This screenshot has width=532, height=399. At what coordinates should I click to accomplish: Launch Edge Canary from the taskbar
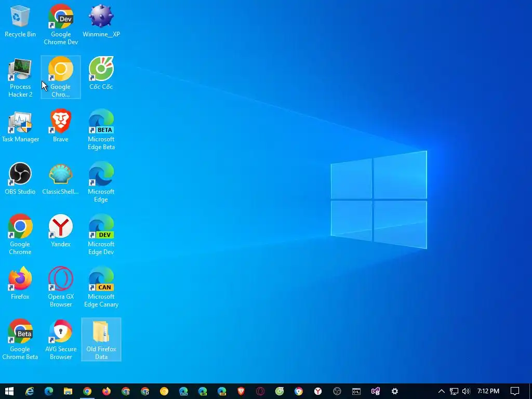pyautogui.click(x=222, y=391)
